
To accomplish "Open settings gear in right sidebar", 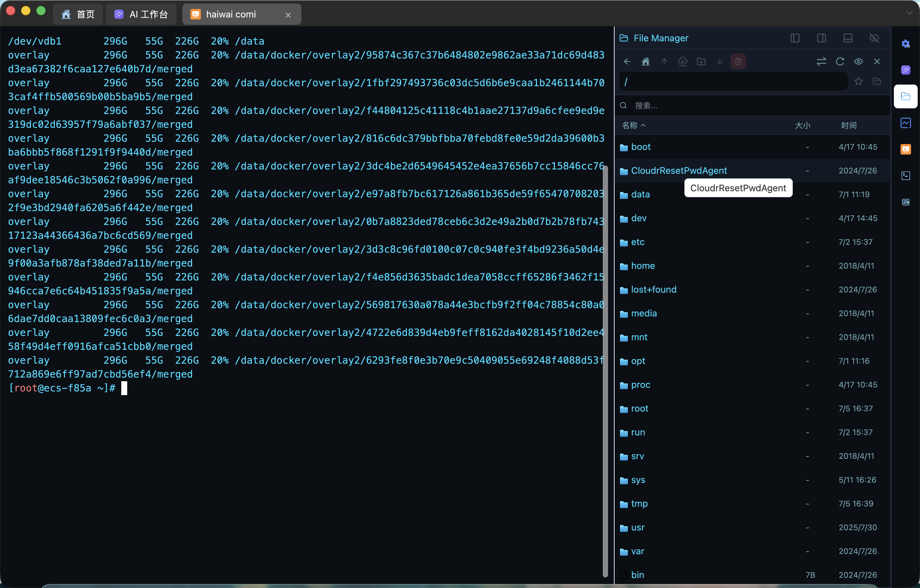I will 905,44.
